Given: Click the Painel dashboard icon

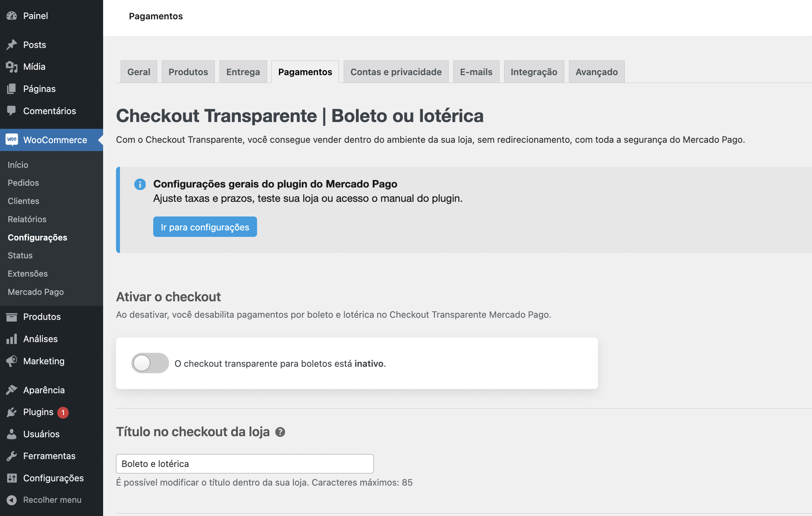Looking at the screenshot, I should (12, 16).
